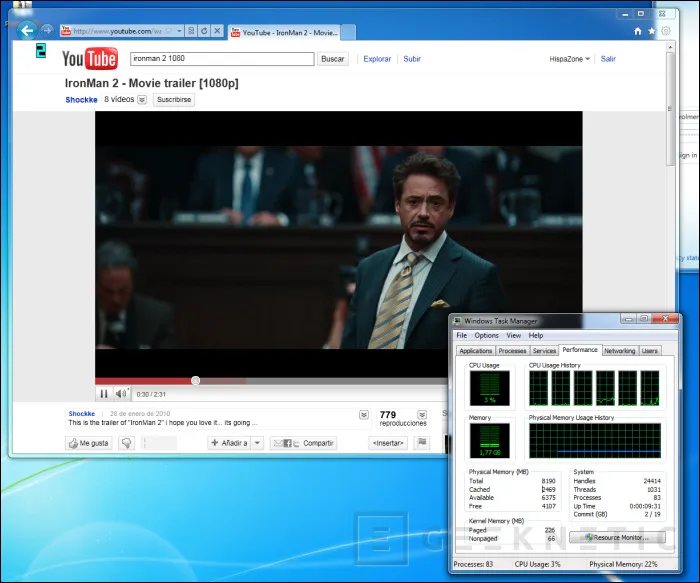Click the Añadir a button
This screenshot has height=583, width=700.
tap(229, 443)
